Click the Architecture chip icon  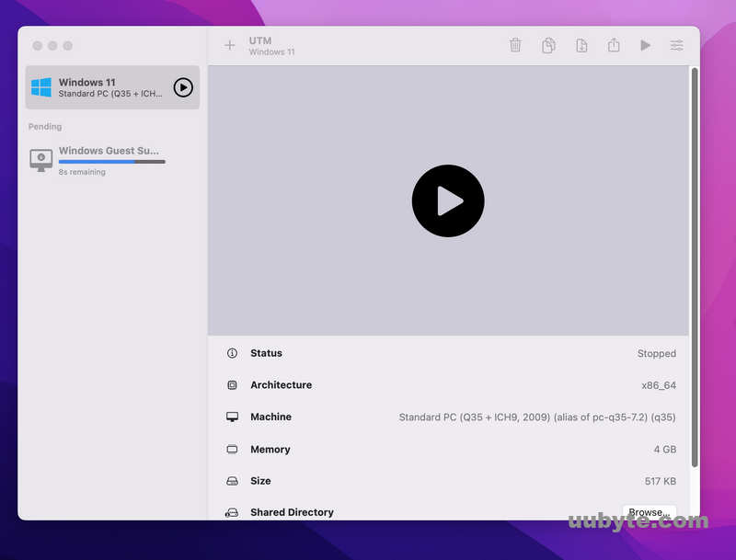[232, 385]
